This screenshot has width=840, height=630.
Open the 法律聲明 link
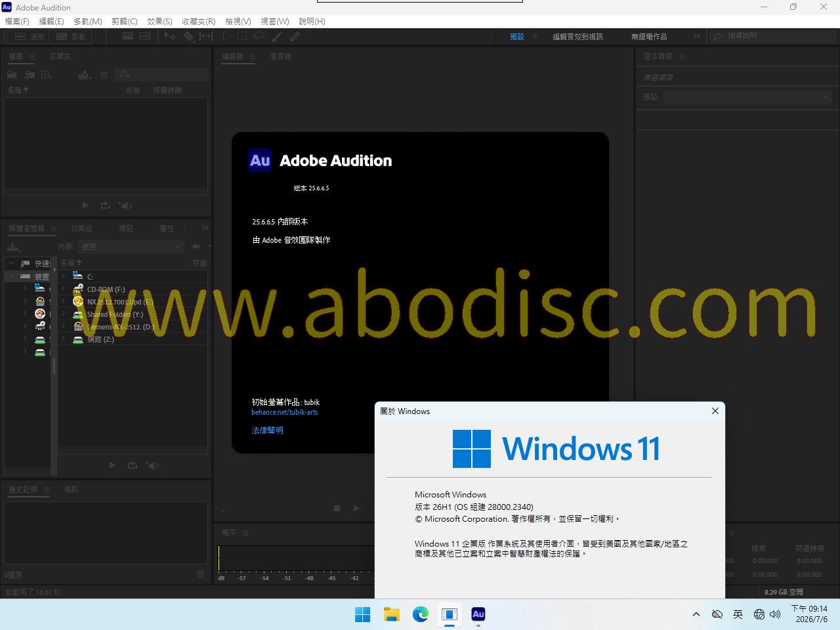coord(268,430)
